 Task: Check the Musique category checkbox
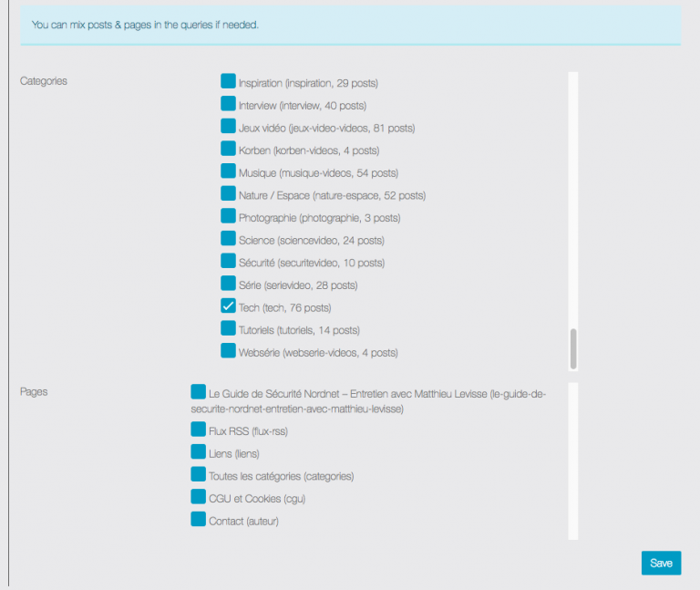pos(228,171)
